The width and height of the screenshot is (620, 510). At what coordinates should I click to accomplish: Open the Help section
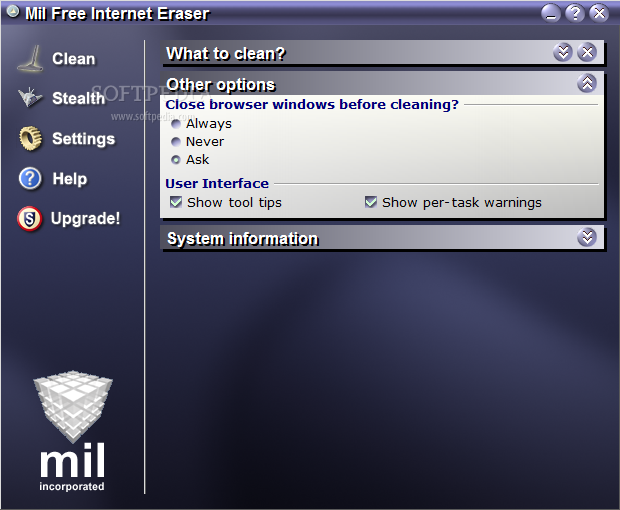(70, 179)
